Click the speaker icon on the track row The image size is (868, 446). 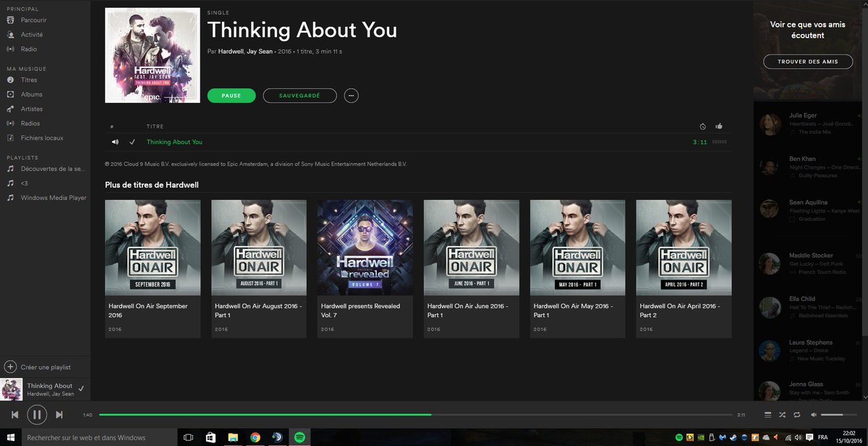click(x=115, y=142)
